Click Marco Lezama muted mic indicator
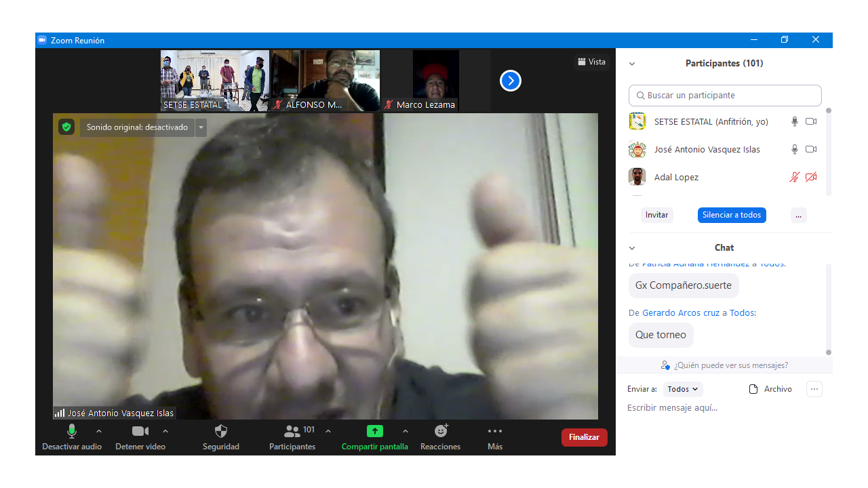This screenshot has height=488, width=868. (389, 105)
